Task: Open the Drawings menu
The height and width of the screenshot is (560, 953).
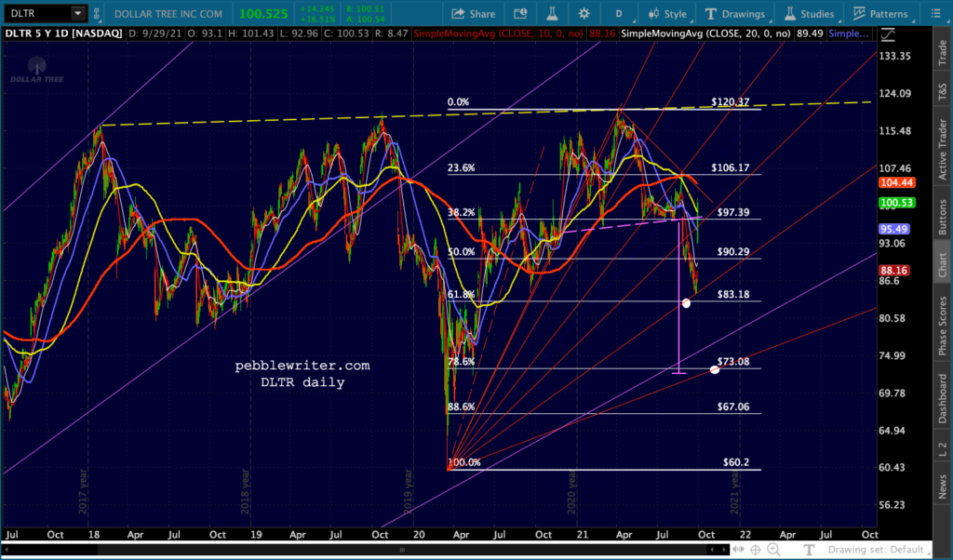Action: point(735,13)
